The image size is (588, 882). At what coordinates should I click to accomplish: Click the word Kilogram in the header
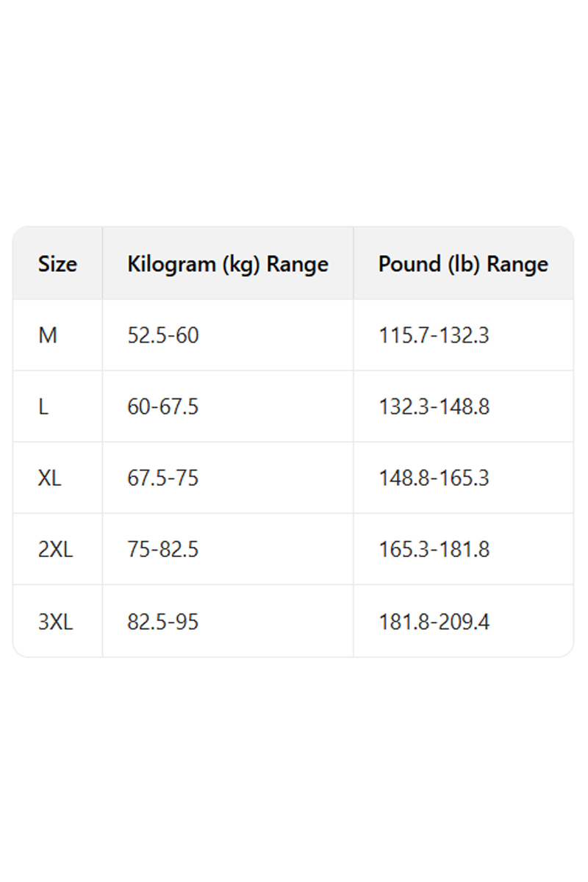172,264
